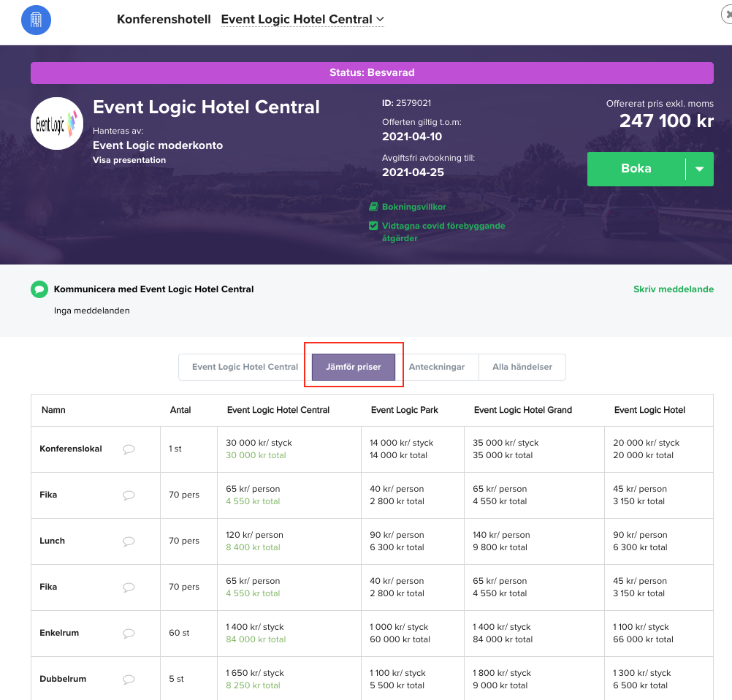Click the Antal column header
The image size is (732, 700).
pos(180,410)
